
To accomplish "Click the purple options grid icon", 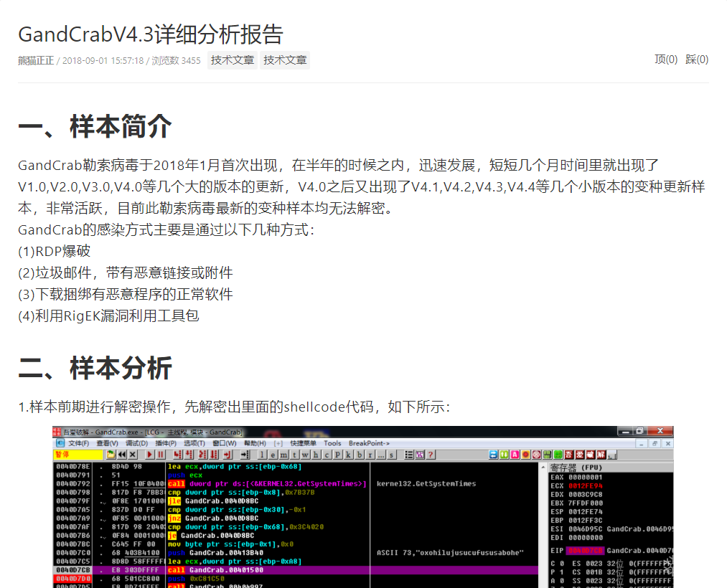I will pyautogui.click(x=420, y=455).
